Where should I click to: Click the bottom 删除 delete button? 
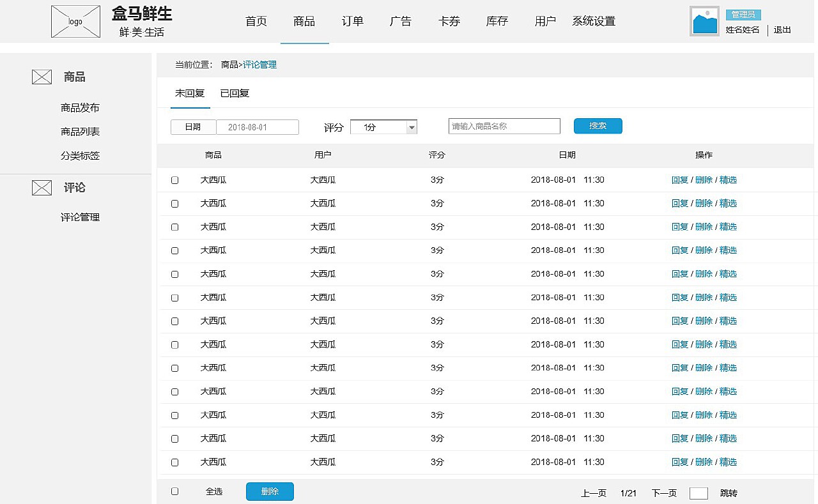[269, 491]
